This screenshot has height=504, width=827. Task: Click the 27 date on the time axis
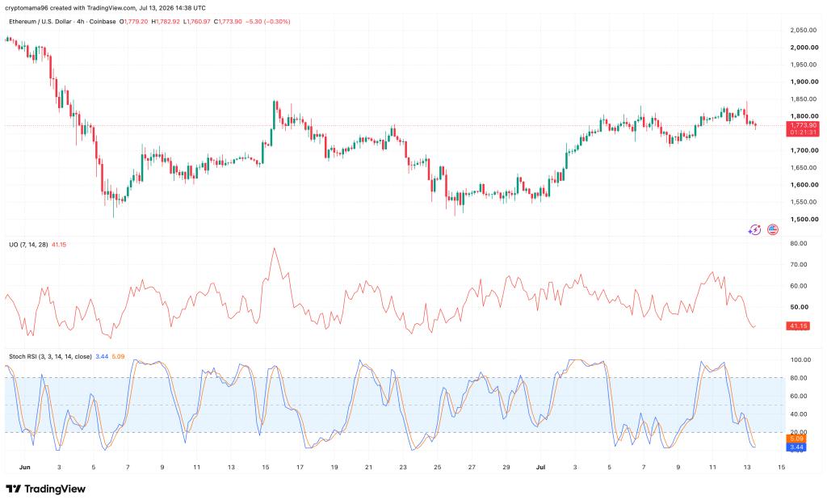coord(472,467)
